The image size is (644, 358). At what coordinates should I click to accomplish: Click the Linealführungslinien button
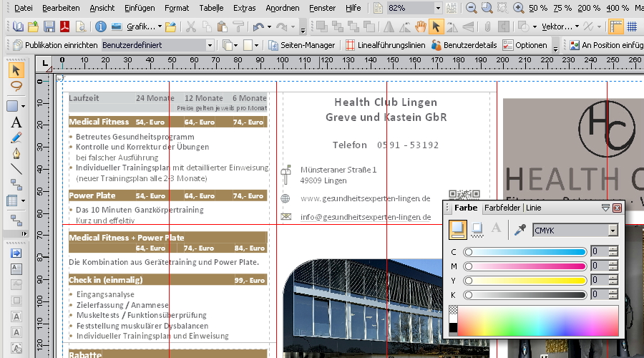386,44
